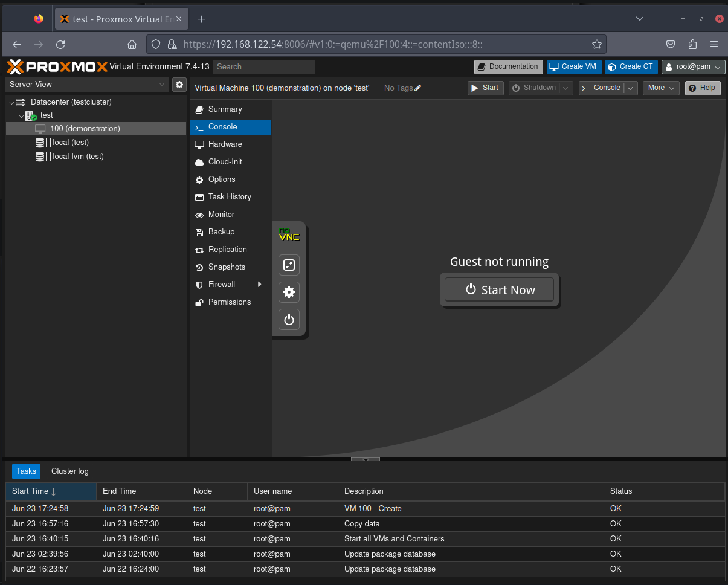728x585 pixels.
Task: Click Start button in toolbar
Action: click(x=485, y=88)
